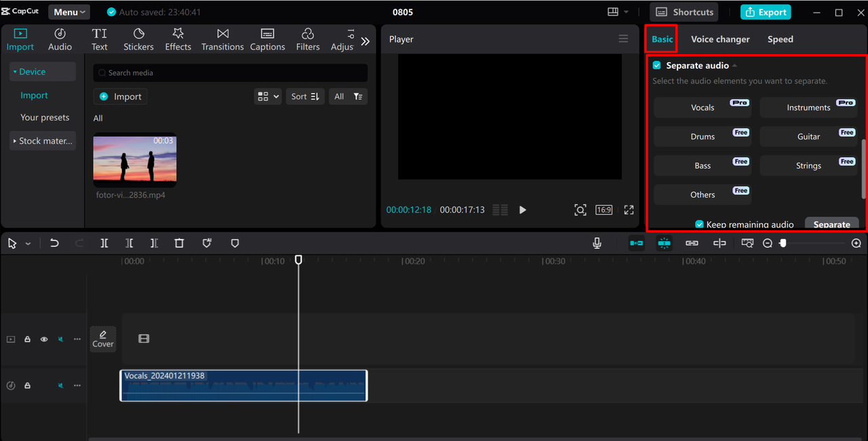Toggle the auto snapping button
This screenshot has height=441, width=868.
pos(664,243)
